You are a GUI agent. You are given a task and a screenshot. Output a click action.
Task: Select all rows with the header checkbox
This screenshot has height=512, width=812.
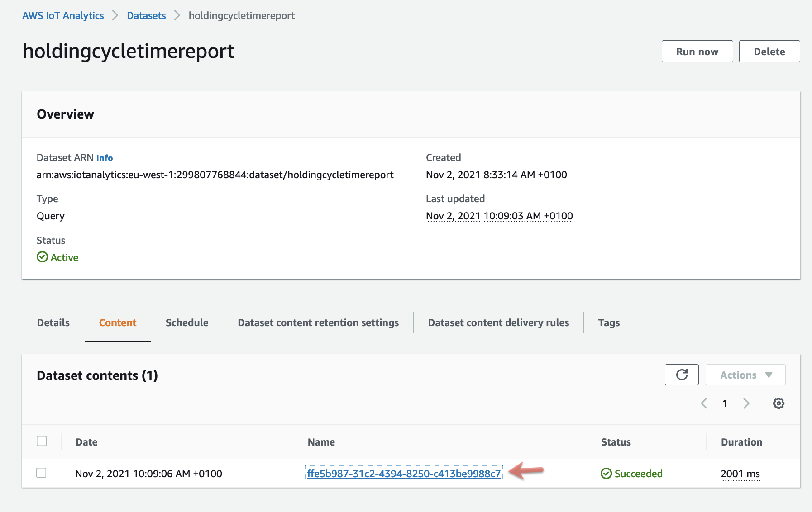(41, 441)
